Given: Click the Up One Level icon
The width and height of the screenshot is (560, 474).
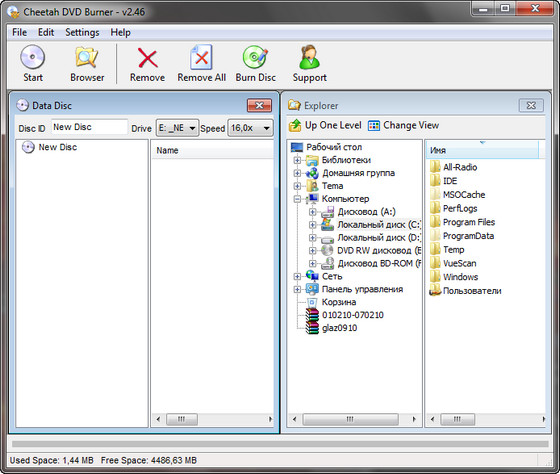Looking at the screenshot, I should coord(295,125).
